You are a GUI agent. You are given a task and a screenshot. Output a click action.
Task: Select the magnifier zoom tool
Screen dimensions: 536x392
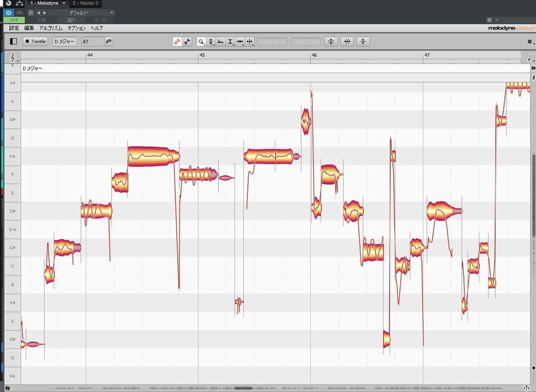coord(201,42)
